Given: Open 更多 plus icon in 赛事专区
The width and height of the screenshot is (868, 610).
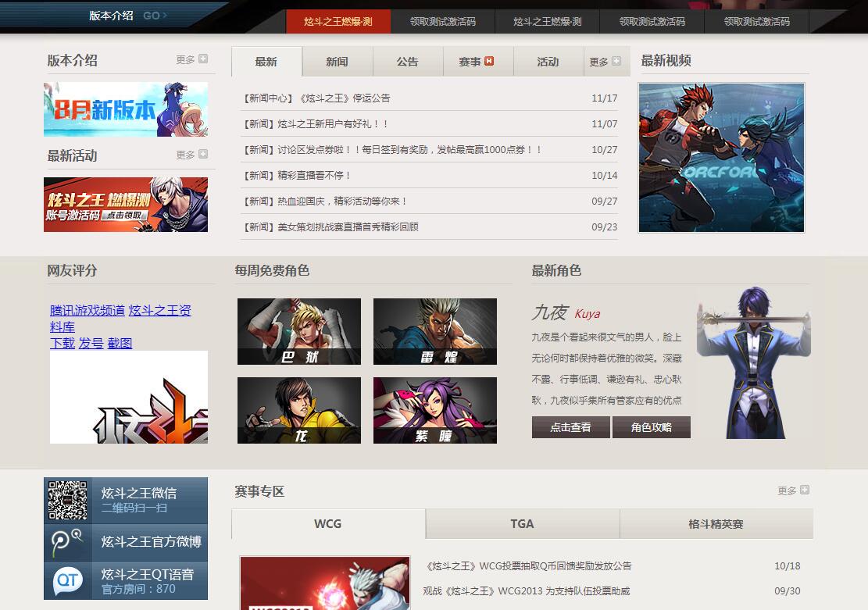Looking at the screenshot, I should tap(805, 490).
